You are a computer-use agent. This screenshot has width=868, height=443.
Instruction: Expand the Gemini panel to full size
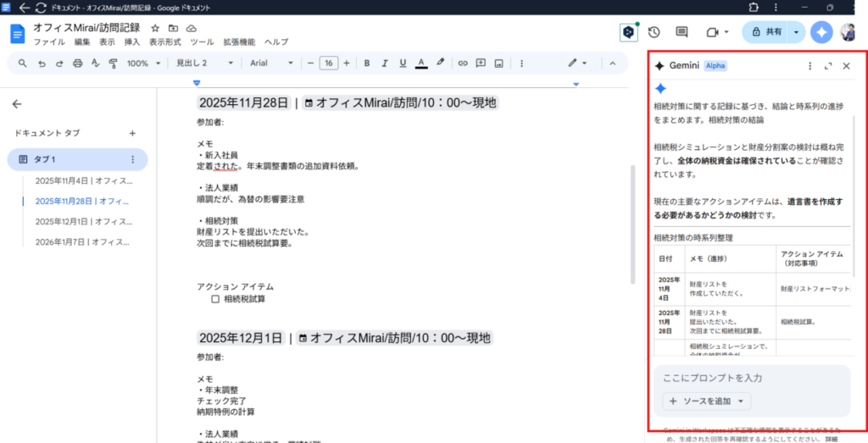(x=828, y=66)
